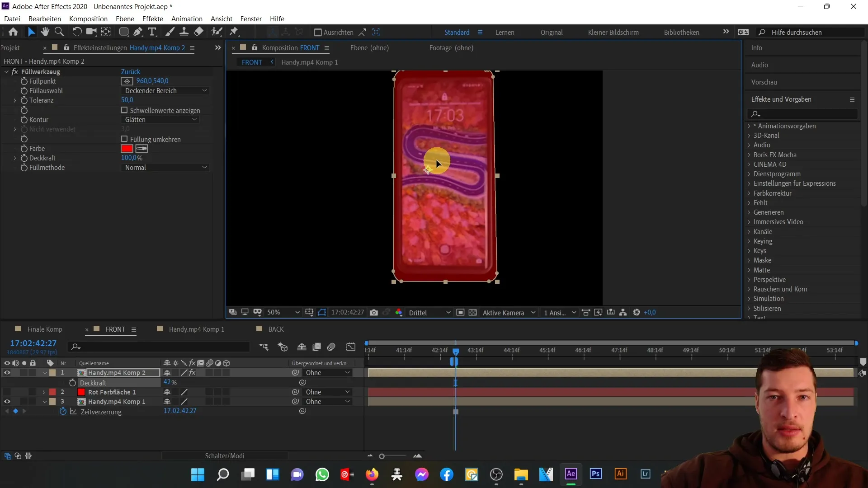Open Kontur dropdown Glätten
The height and width of the screenshot is (488, 868).
tap(161, 120)
